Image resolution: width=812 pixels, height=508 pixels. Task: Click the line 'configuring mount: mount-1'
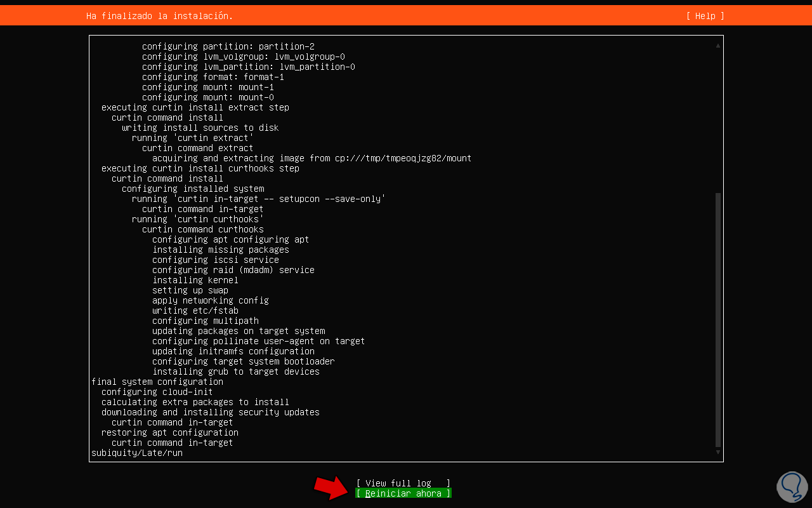pos(208,87)
